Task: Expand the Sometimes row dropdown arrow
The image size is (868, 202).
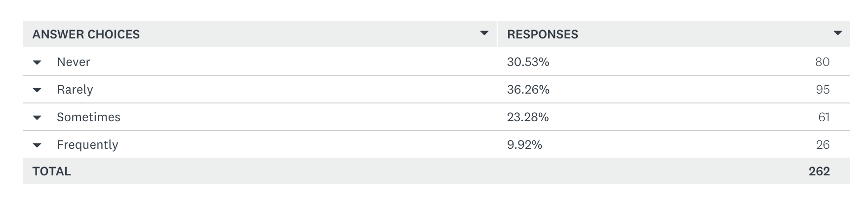Action: [37, 118]
